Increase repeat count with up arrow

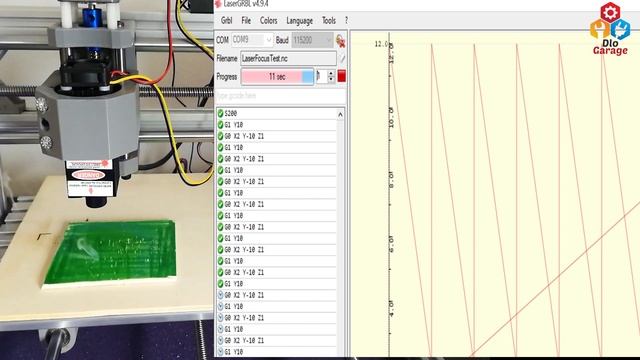point(331,73)
